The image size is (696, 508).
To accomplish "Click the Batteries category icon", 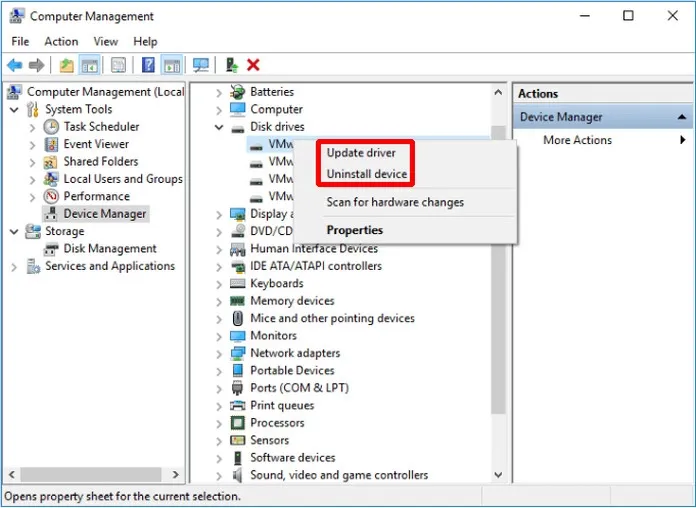I will tap(237, 92).
